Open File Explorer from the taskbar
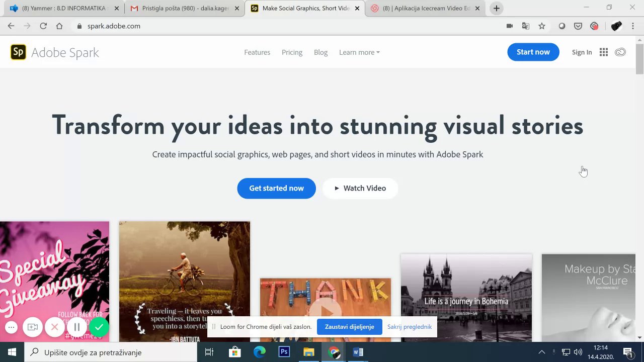This screenshot has height=362, width=644. pos(309,352)
